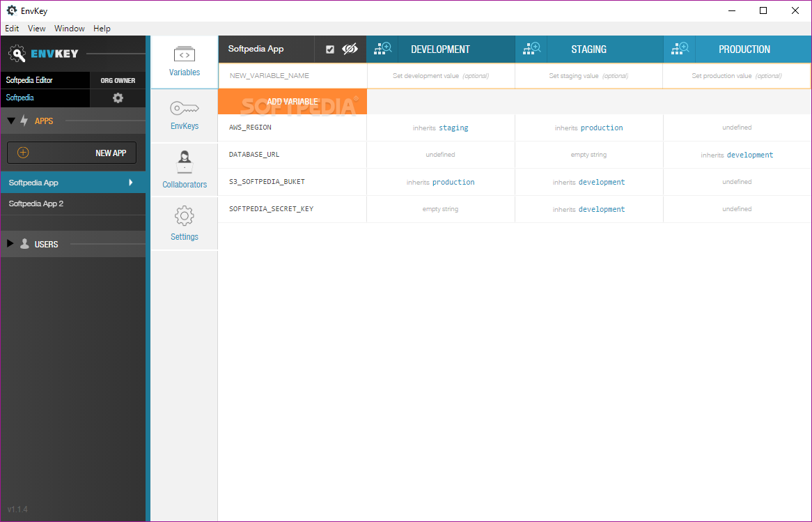This screenshot has height=522, width=812.
Task: Click the Softpedia organization link
Action: pyautogui.click(x=19, y=98)
